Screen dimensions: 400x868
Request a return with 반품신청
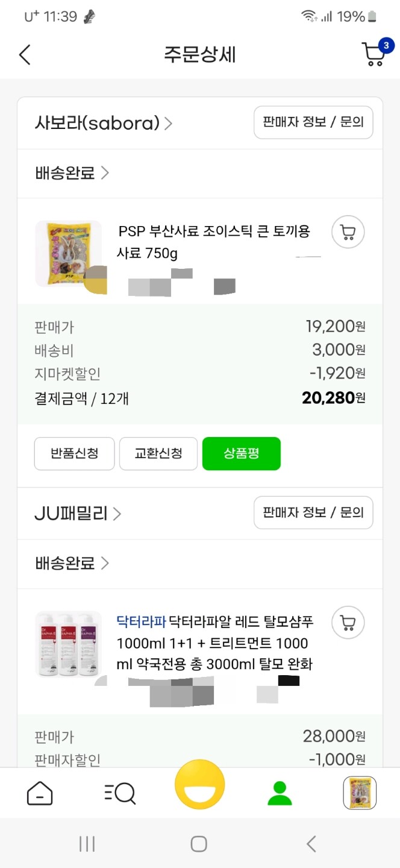point(74,453)
